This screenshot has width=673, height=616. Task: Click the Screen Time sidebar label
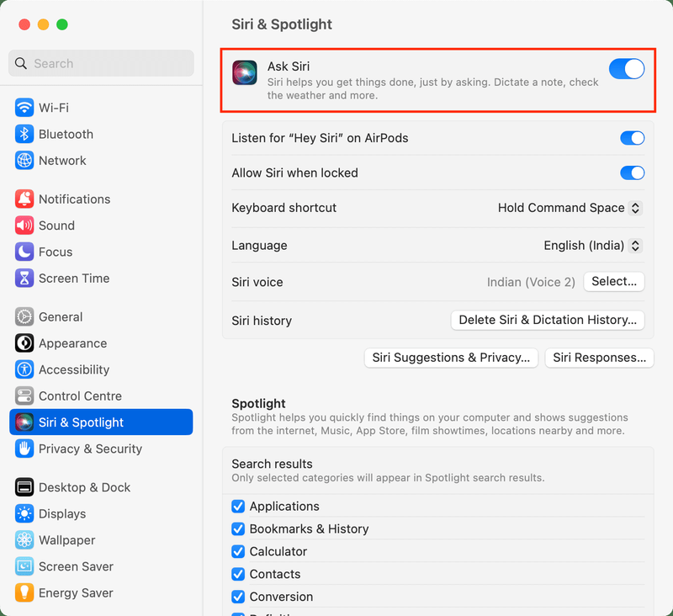pyautogui.click(x=74, y=279)
